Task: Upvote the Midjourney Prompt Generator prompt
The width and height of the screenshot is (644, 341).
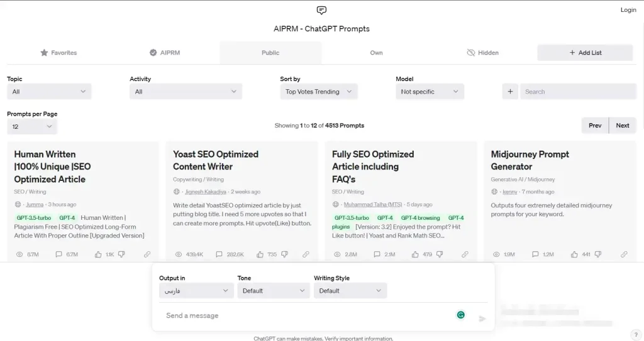Action: [574, 254]
